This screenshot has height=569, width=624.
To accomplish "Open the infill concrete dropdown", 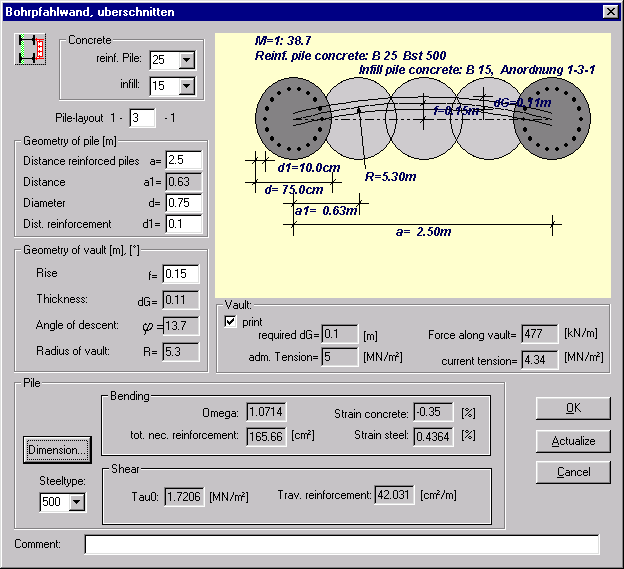I will click(186, 86).
